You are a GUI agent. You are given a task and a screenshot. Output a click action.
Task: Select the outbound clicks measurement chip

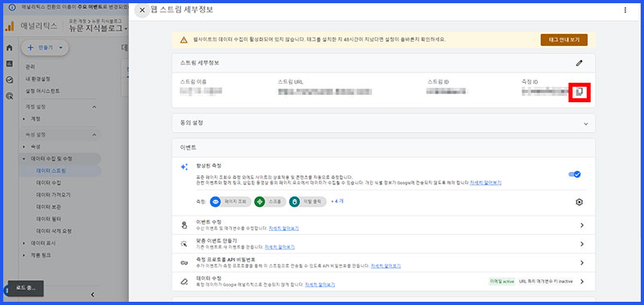[308, 202]
